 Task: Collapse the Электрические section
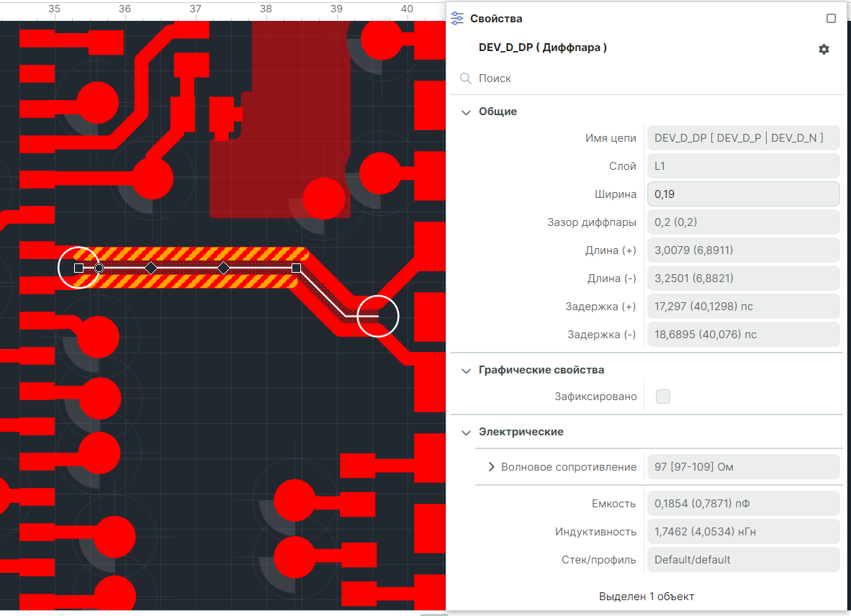466,432
